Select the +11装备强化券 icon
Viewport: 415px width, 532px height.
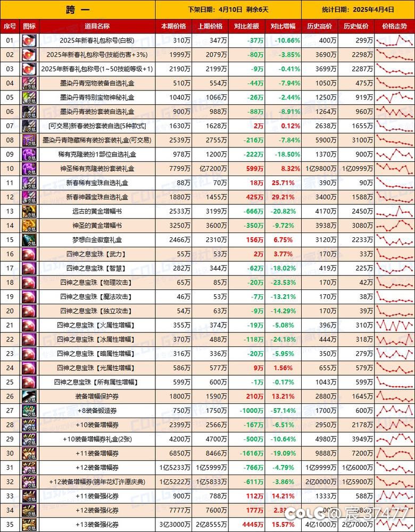click(29, 496)
